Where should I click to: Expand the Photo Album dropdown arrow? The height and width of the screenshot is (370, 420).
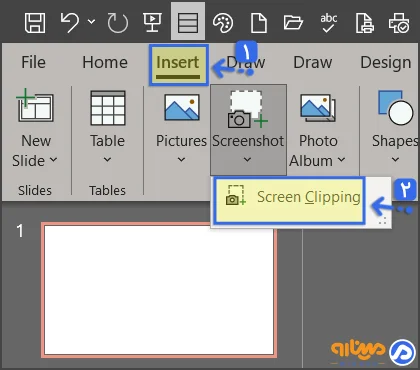341,160
